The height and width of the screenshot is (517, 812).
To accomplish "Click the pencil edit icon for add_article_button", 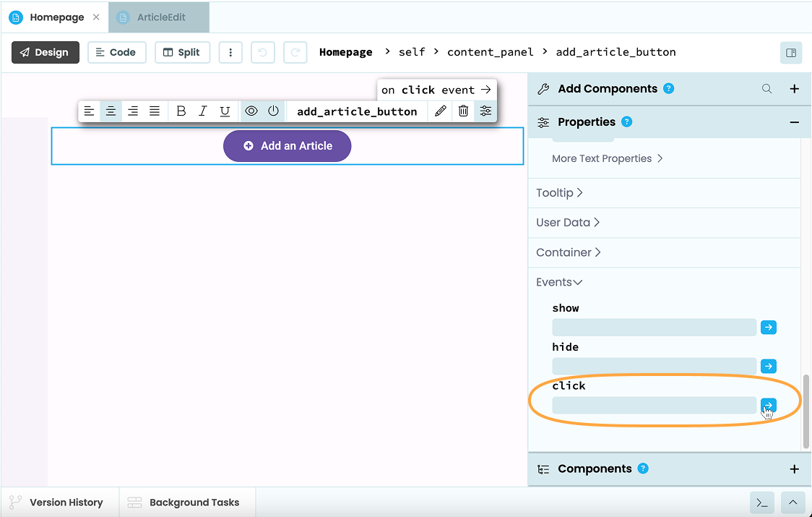I will pyautogui.click(x=441, y=111).
